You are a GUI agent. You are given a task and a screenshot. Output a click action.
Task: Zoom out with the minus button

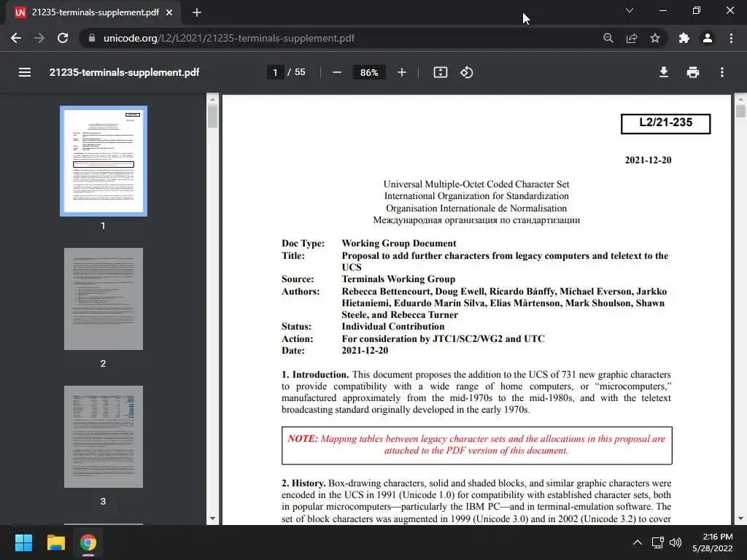(x=337, y=72)
